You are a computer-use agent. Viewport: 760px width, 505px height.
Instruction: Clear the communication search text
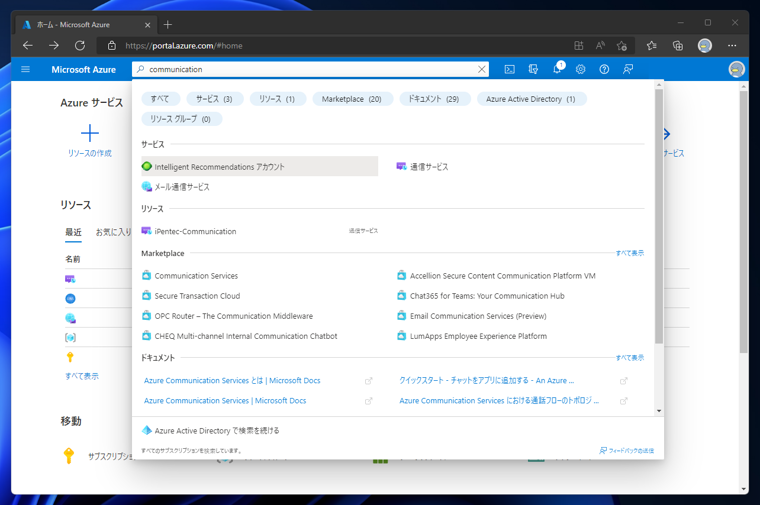click(x=481, y=69)
